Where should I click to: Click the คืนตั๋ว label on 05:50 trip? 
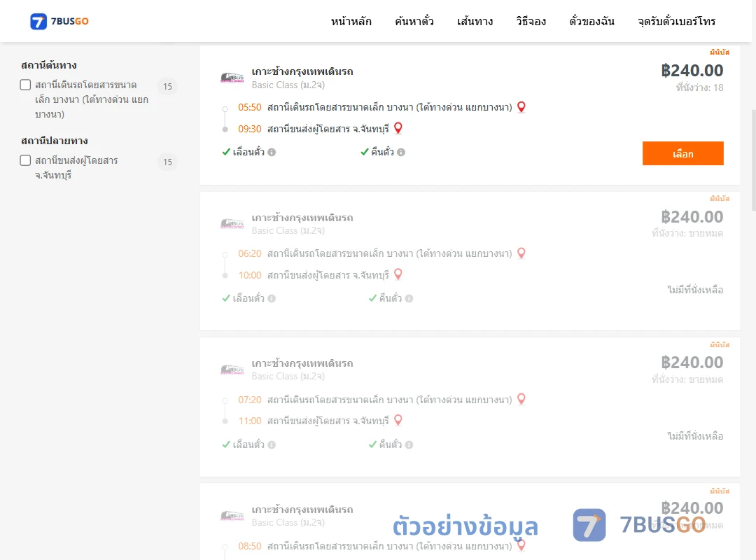coord(383,152)
